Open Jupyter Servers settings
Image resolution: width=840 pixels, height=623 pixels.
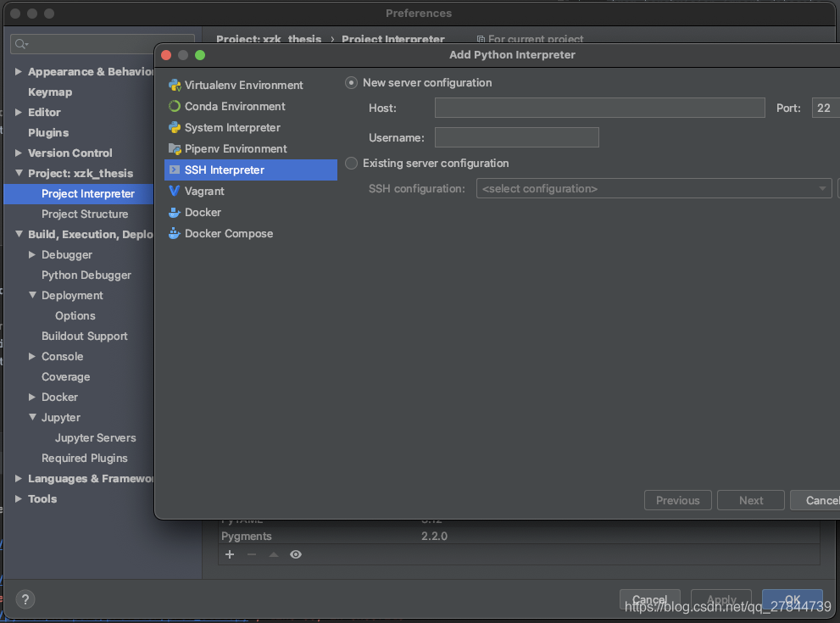coord(95,437)
